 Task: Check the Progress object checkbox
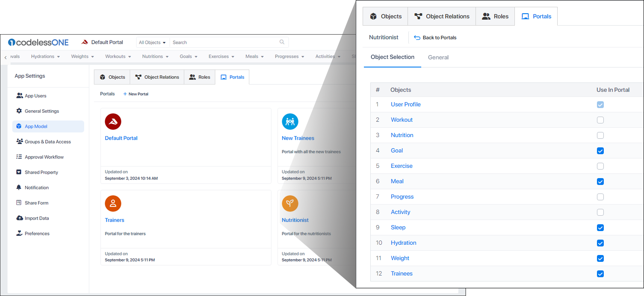(600, 197)
